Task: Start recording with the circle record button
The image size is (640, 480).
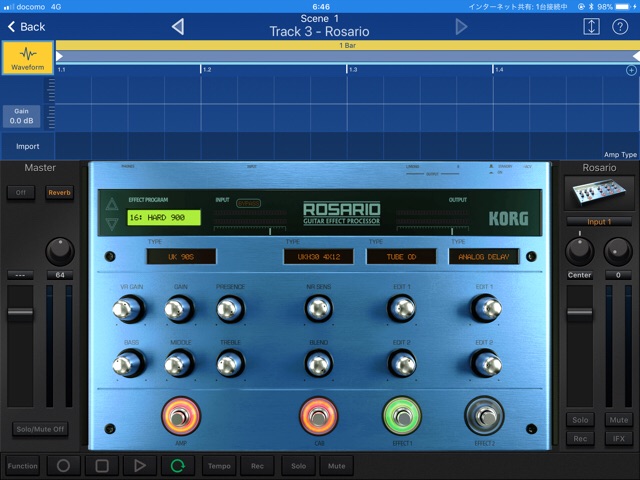Action: (63, 466)
